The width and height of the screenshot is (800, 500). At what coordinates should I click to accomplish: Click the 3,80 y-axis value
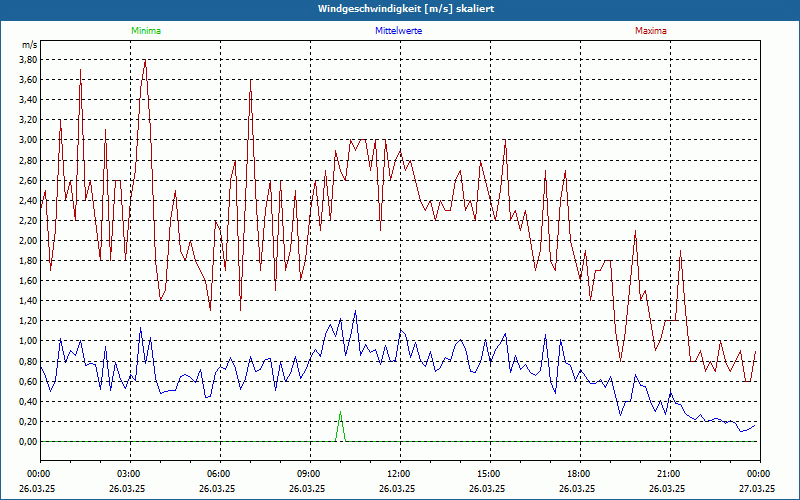tap(28, 60)
